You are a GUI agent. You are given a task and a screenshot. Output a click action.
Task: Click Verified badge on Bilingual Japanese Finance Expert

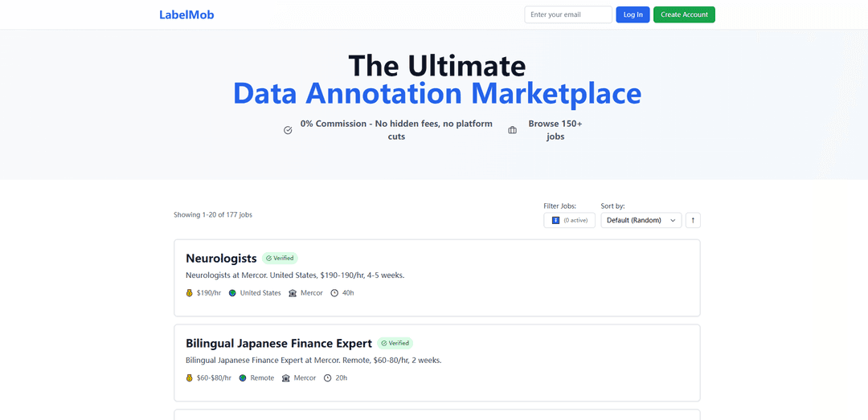pyautogui.click(x=395, y=343)
